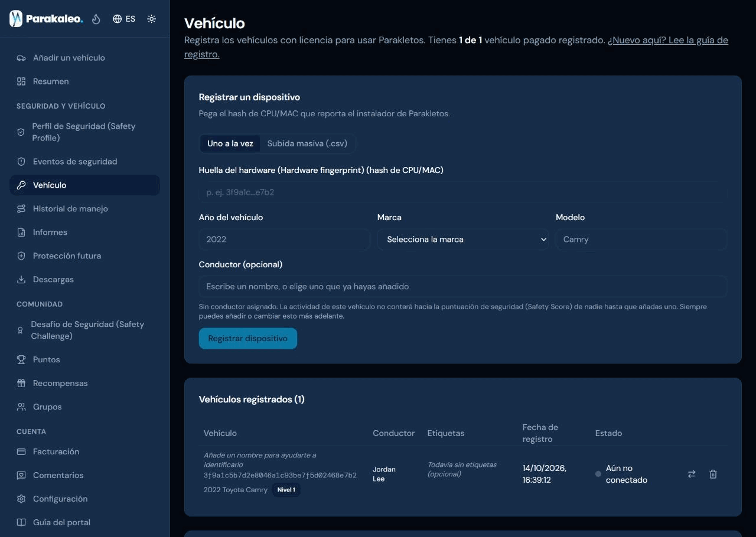Click Añade un nombre para ayudarte placeholder
756x537 pixels.
pyautogui.click(x=260, y=460)
